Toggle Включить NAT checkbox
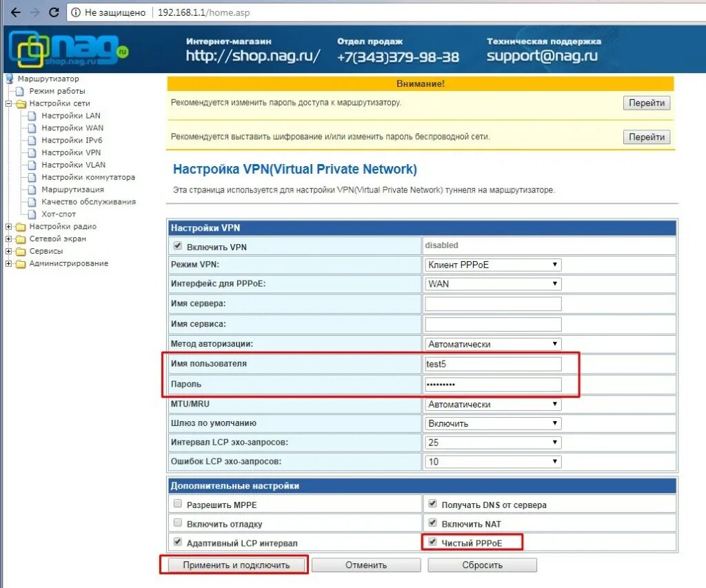This screenshot has width=706, height=588. pyautogui.click(x=433, y=523)
